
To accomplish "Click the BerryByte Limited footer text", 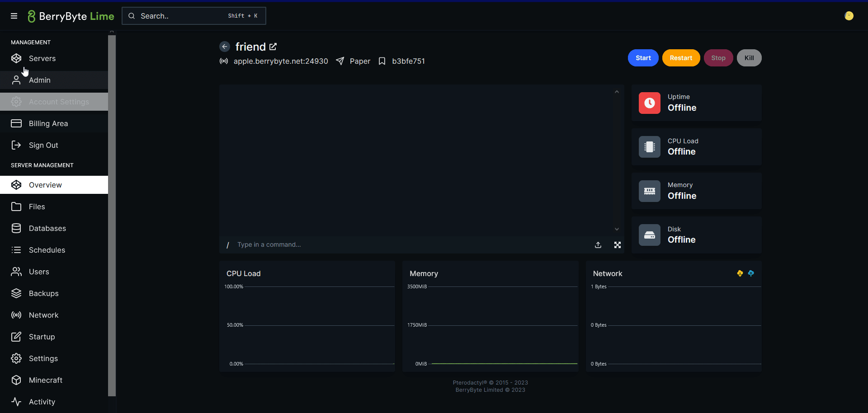I will point(491,390).
